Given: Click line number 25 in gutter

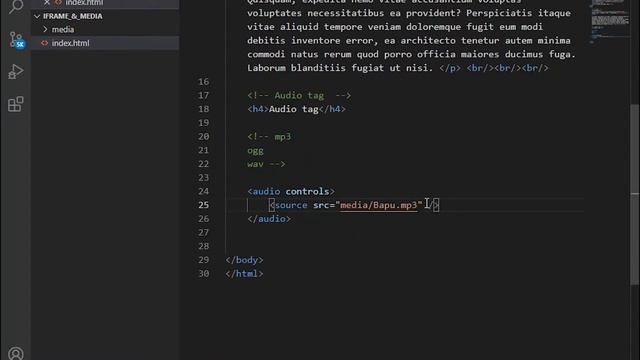Looking at the screenshot, I should click(203, 205).
